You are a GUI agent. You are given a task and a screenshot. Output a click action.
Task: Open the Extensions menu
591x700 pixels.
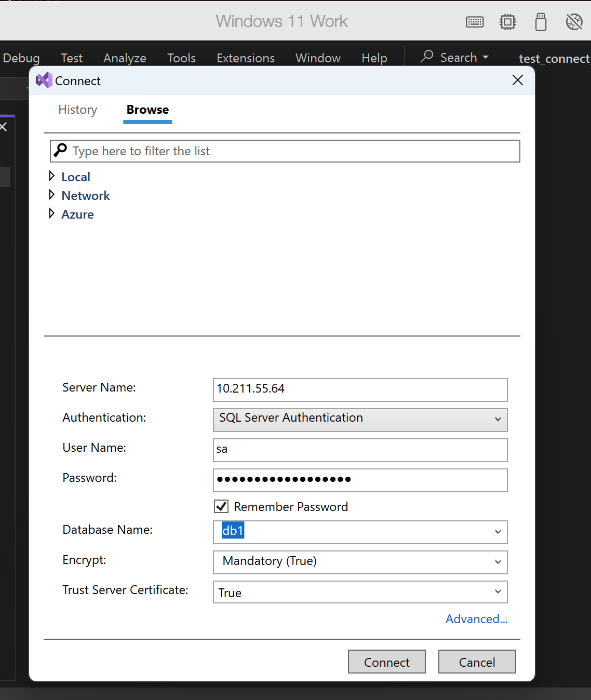pyautogui.click(x=245, y=58)
